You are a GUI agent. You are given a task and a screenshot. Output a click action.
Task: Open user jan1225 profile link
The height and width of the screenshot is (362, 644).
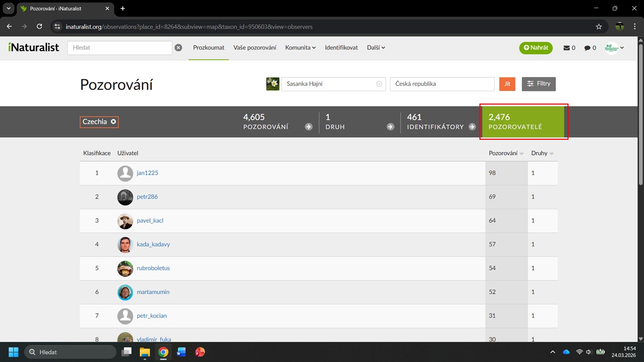point(147,173)
